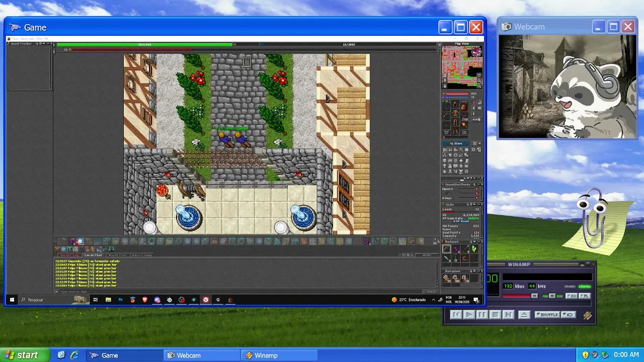
Task: Click the blue fountain on the left
Action: pos(189,217)
